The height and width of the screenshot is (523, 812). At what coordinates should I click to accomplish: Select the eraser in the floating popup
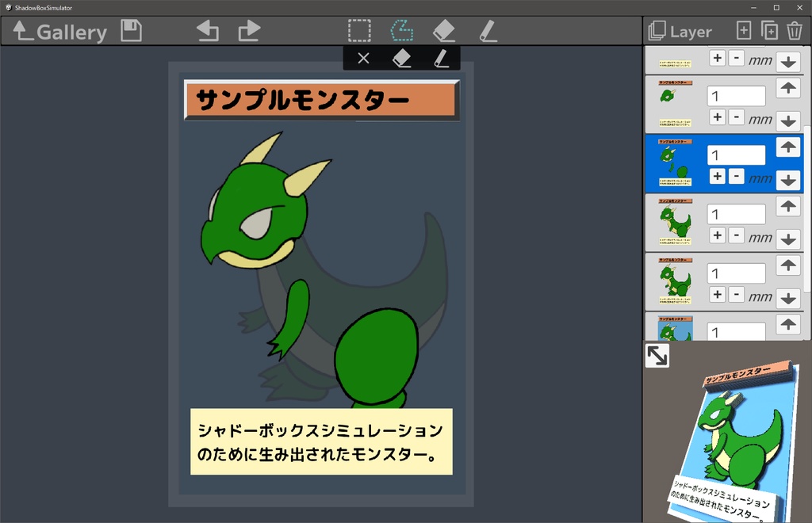pos(402,57)
